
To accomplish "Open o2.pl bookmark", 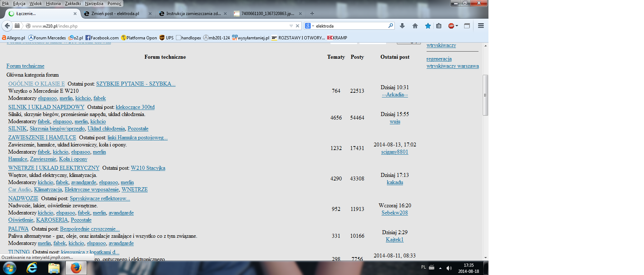I will point(75,38).
